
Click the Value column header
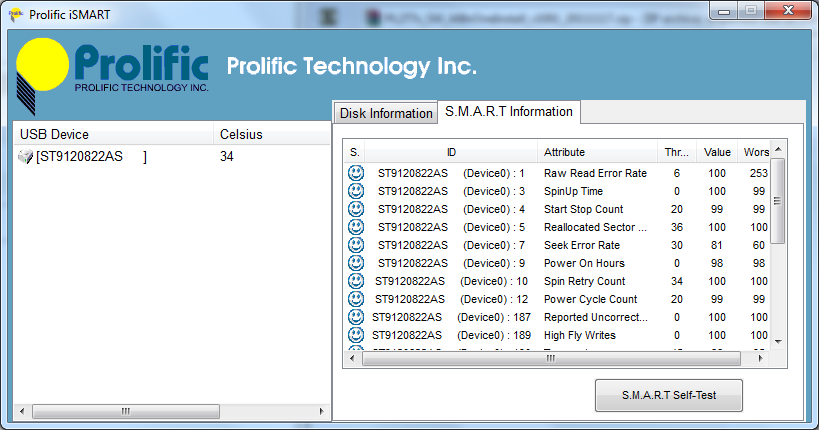[x=716, y=152]
